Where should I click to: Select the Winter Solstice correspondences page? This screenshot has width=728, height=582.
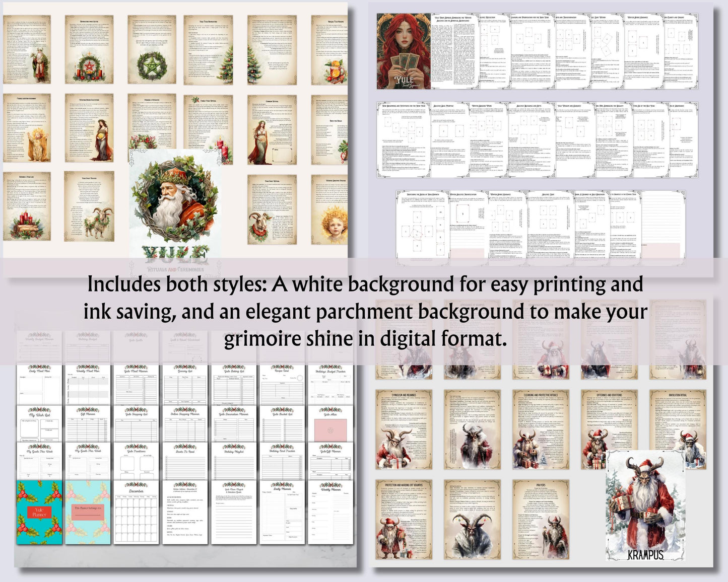coord(184,512)
